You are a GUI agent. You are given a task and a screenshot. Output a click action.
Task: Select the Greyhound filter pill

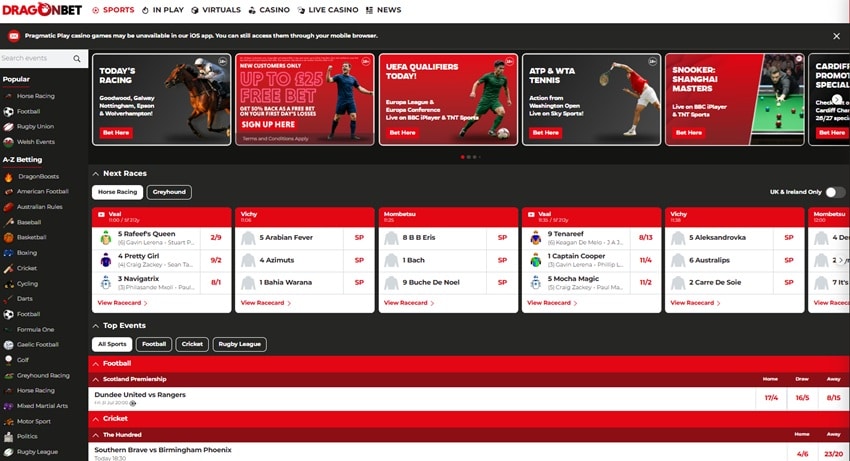click(x=169, y=192)
